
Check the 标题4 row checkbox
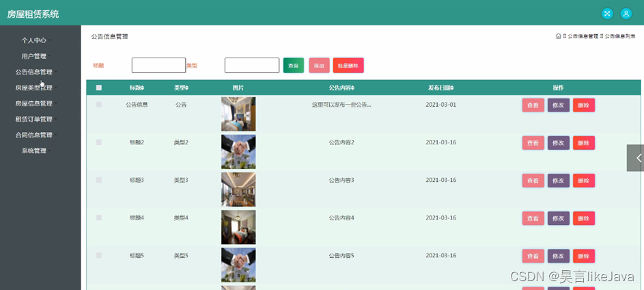point(99,217)
